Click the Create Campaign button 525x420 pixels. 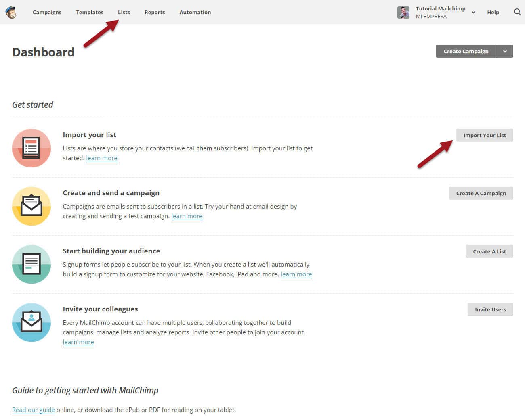tap(466, 51)
